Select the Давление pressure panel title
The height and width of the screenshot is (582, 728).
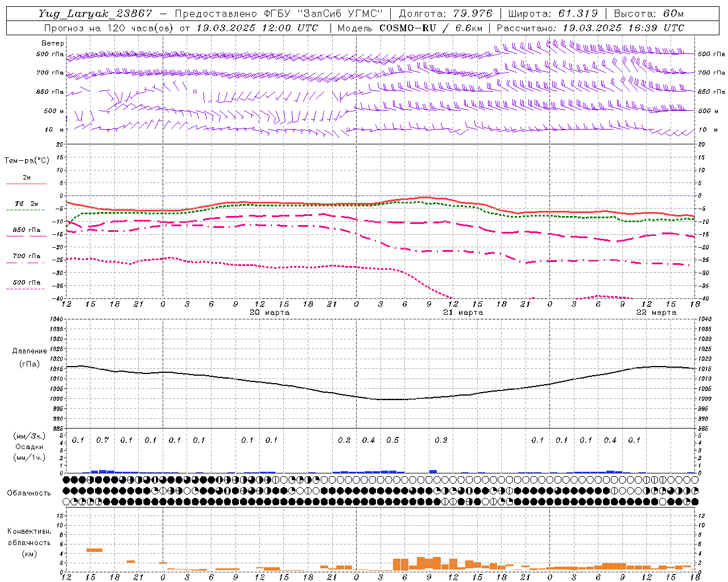coord(30,351)
